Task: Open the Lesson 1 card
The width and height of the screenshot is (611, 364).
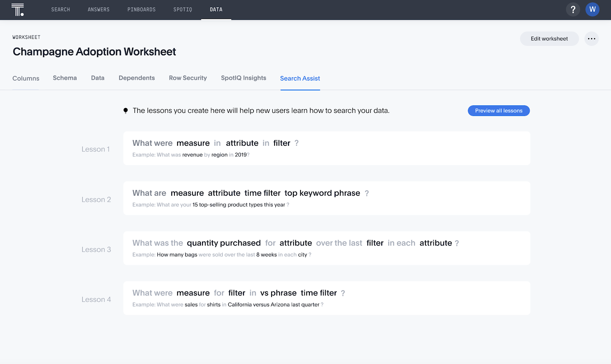Action: pos(327,148)
